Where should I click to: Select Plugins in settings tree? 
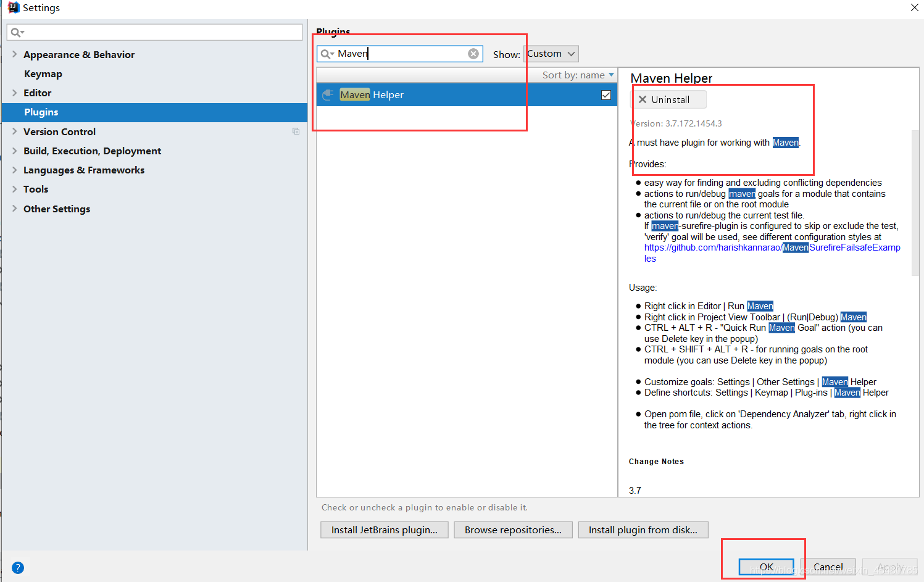(154, 112)
